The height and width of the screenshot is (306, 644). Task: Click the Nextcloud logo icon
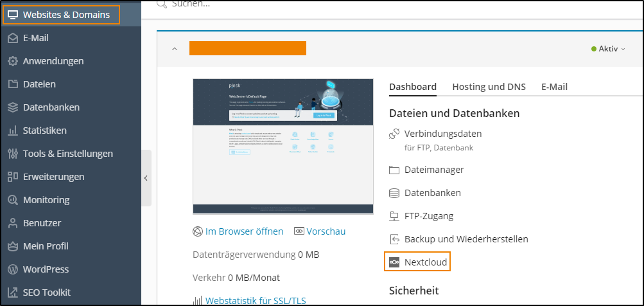pyautogui.click(x=394, y=262)
